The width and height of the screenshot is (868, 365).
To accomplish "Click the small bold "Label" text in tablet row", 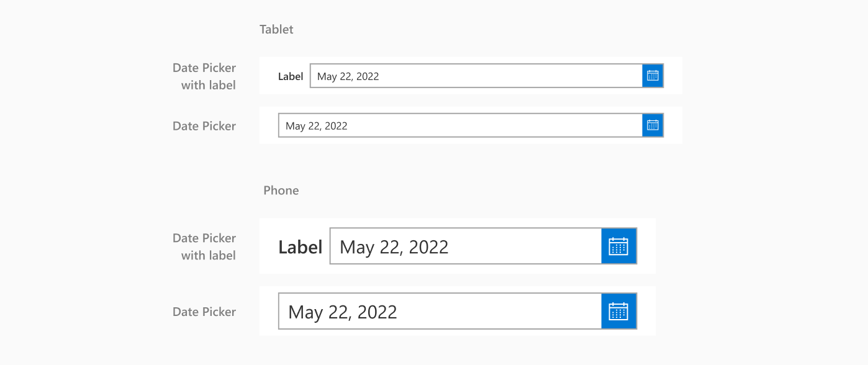I will coord(291,76).
